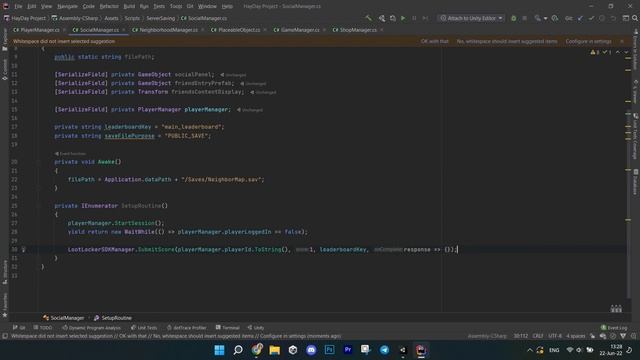Show hidden system tray icons chevron
This screenshot has width=640, height=360.
pos(530,350)
